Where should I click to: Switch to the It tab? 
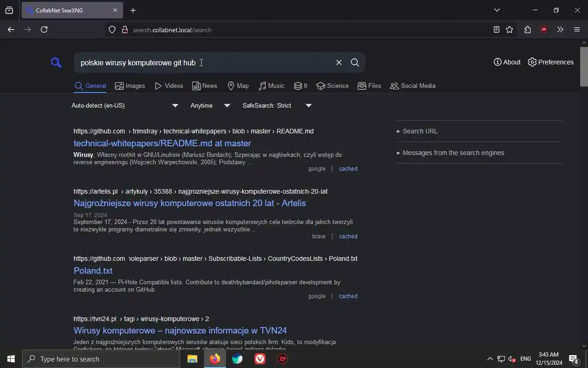coord(301,86)
